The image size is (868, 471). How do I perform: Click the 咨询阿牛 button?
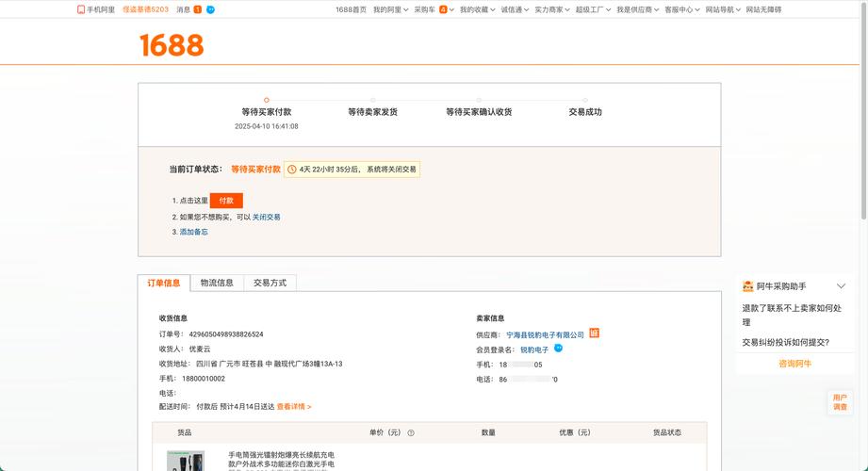(794, 364)
